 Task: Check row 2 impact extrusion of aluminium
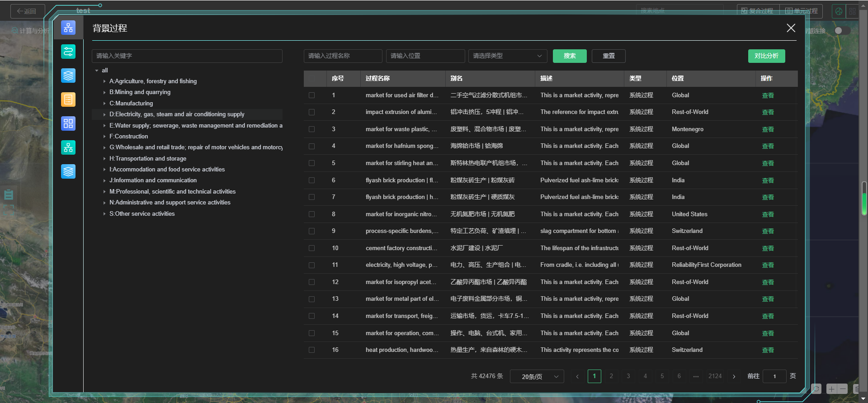pyautogui.click(x=311, y=112)
